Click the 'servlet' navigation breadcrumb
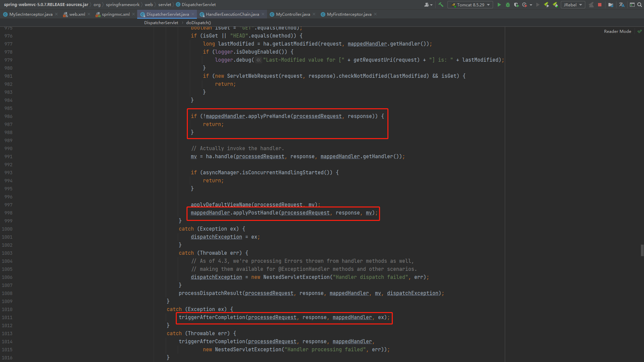This screenshot has height=362, width=644. click(165, 5)
